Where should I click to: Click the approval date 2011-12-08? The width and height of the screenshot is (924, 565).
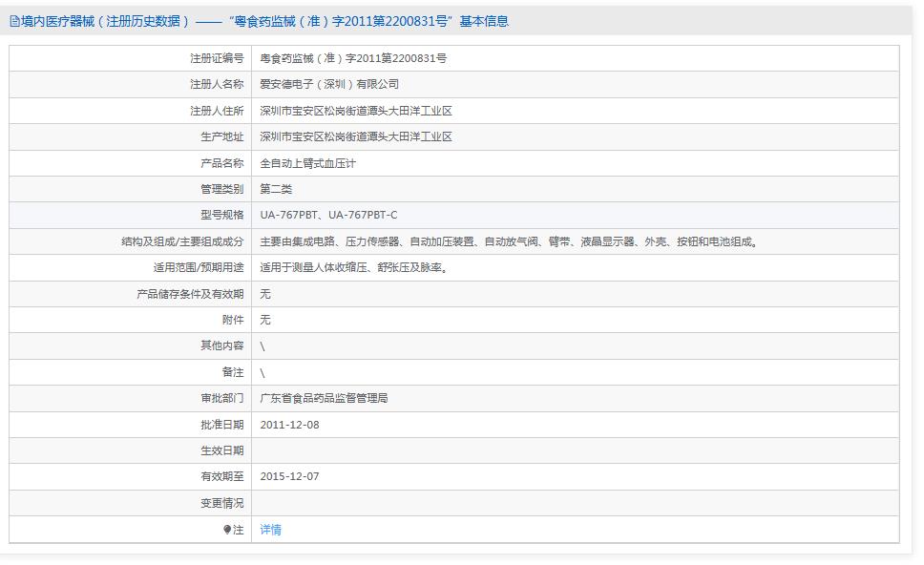click(289, 425)
